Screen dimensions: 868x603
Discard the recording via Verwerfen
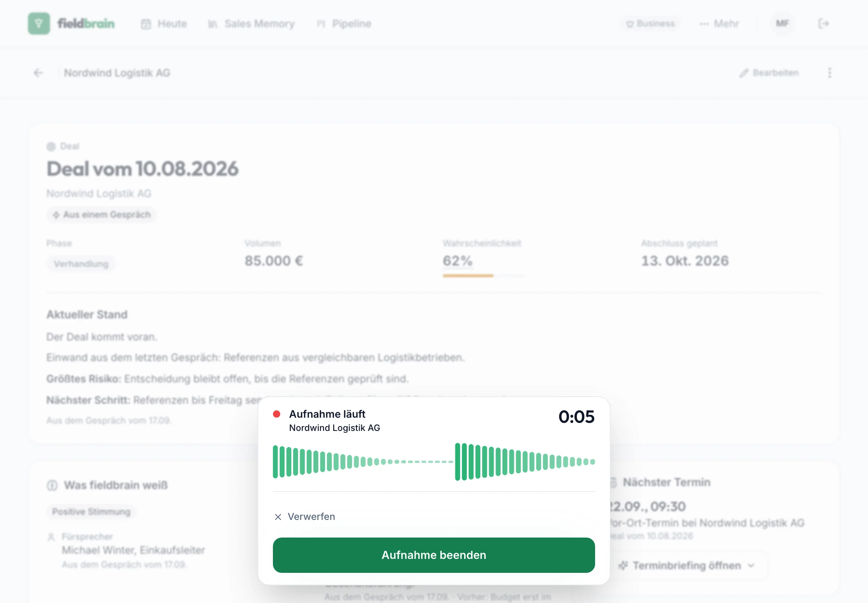coord(305,517)
